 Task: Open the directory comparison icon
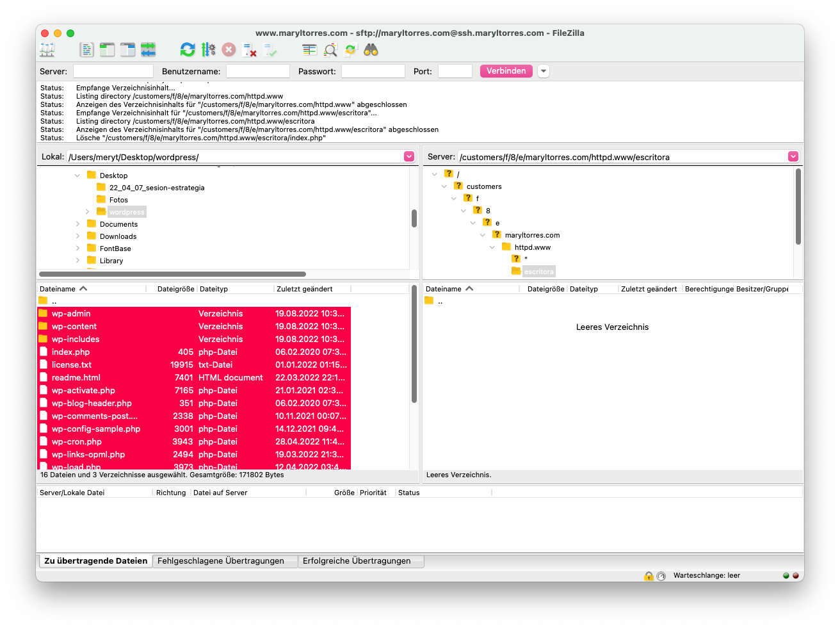(x=310, y=50)
